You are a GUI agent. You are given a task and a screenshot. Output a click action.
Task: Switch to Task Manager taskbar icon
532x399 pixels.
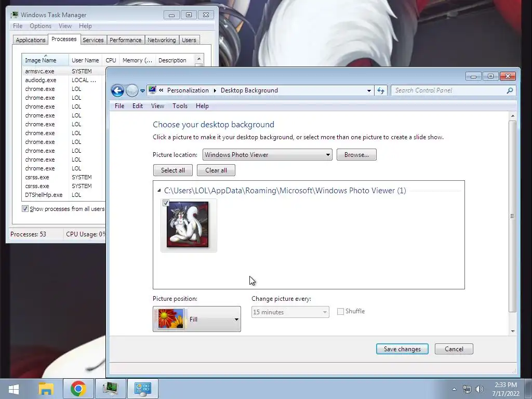pos(110,389)
